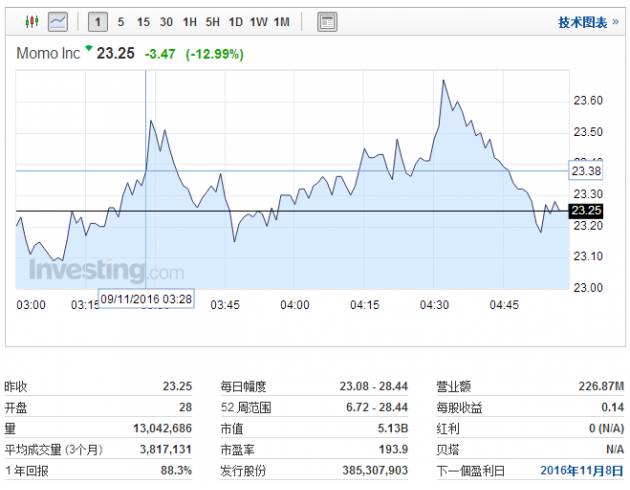Screen dimensions: 630x490
Task: Click the 23.00 price axis label
Action: point(588,288)
